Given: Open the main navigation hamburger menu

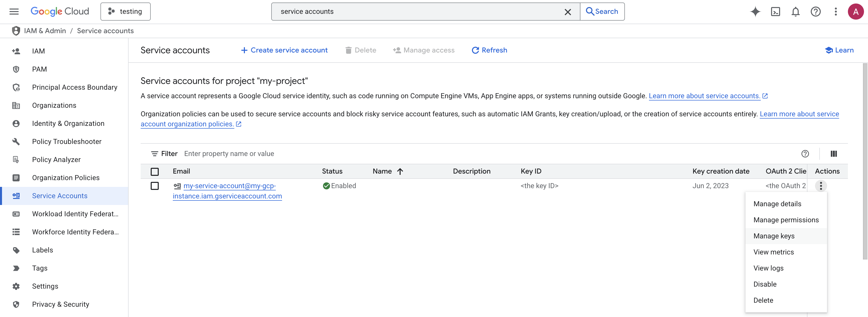Looking at the screenshot, I should pos(14,12).
